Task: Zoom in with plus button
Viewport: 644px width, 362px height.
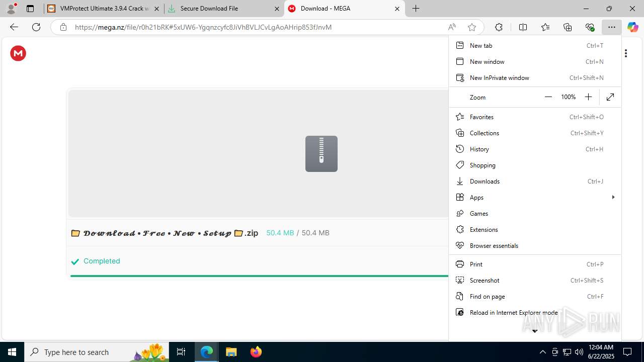Action: [x=588, y=97]
